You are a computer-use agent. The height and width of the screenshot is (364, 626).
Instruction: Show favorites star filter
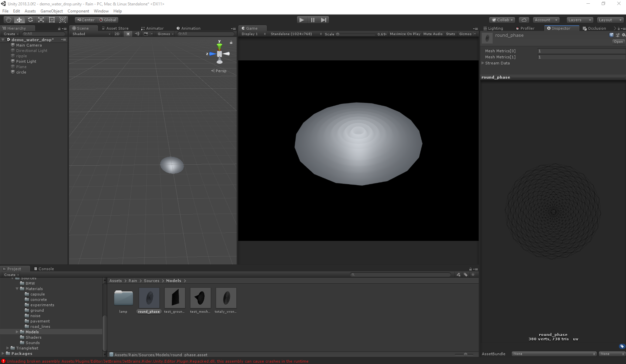tap(473, 275)
